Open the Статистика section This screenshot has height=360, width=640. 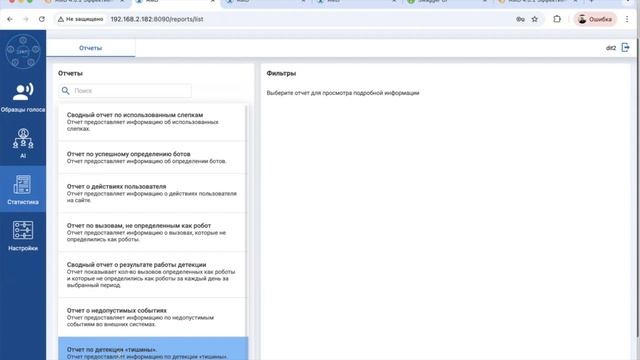[x=23, y=189]
